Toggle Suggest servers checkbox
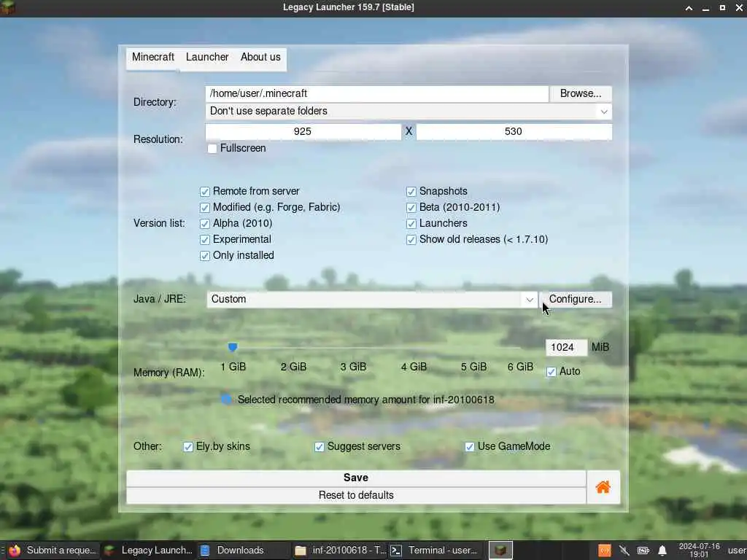This screenshot has height=560, width=747. 320,447
